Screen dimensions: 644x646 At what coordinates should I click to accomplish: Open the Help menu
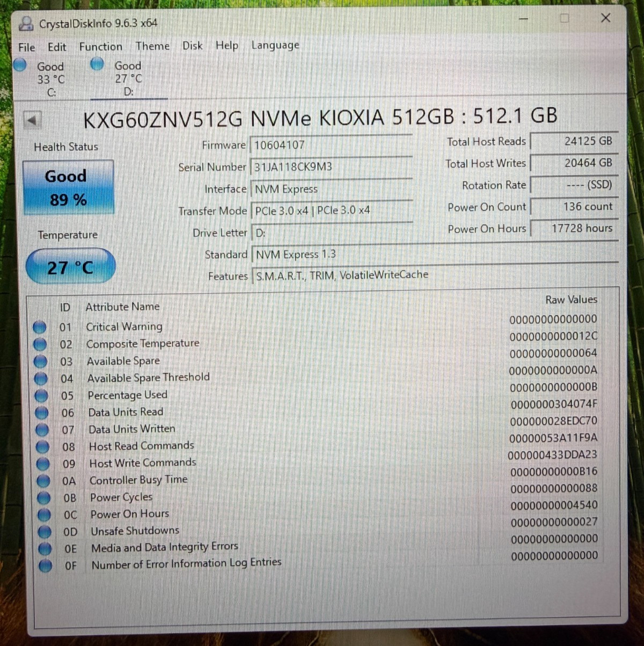click(x=227, y=46)
